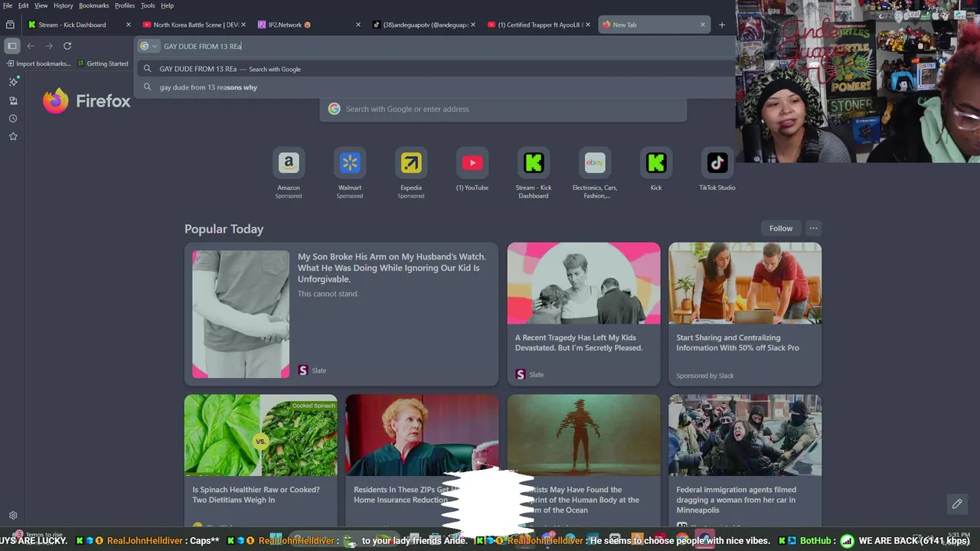The width and height of the screenshot is (980, 551).
Task: Toggle the sidebar button beside Back arrow
Action: coord(12,46)
